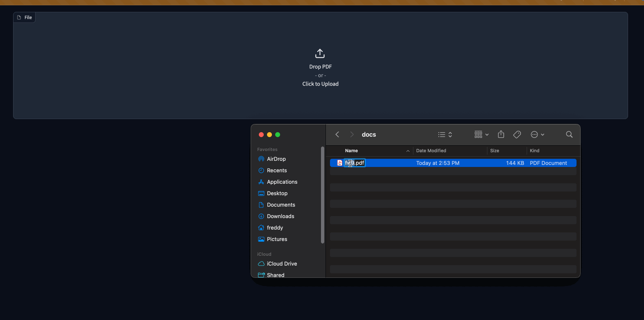Image resolution: width=644 pixels, height=320 pixels.
Task: Click the filename rename text field
Action: [x=355, y=163]
